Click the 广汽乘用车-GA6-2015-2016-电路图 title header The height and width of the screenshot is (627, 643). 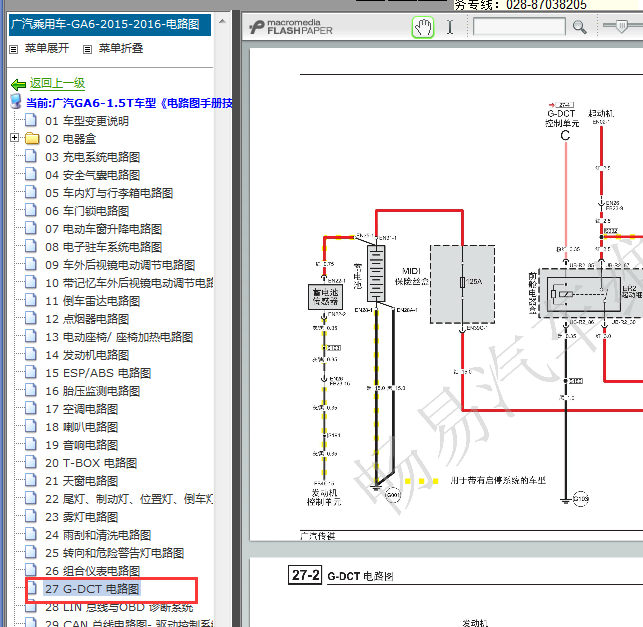pos(110,25)
